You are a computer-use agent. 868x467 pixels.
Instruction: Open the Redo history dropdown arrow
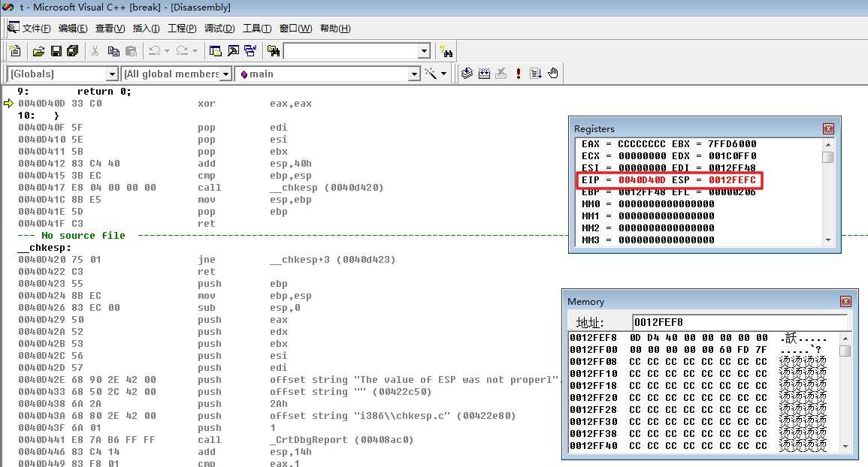coord(195,52)
